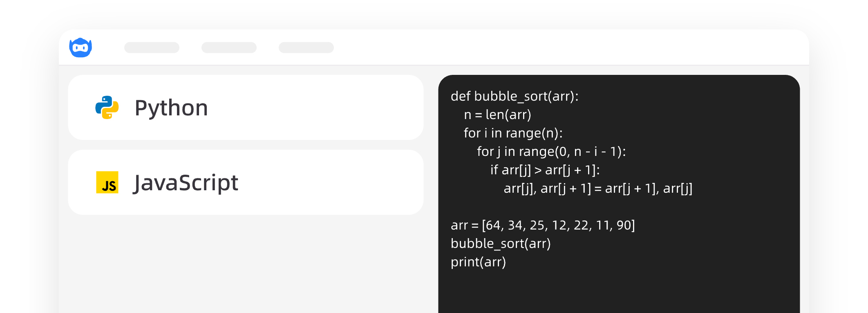Image resolution: width=868 pixels, height=313 pixels.
Task: Click the inner "for j in range" line
Action: pos(551,152)
